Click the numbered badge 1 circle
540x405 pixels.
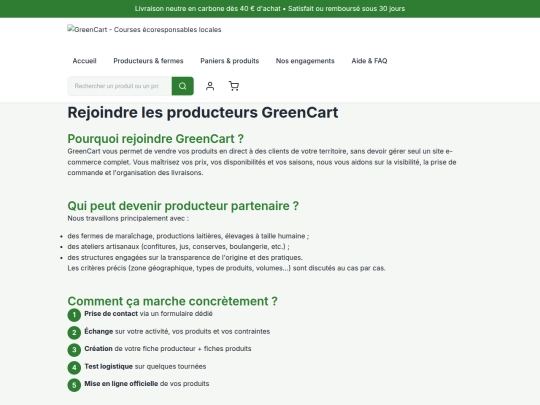(74, 315)
